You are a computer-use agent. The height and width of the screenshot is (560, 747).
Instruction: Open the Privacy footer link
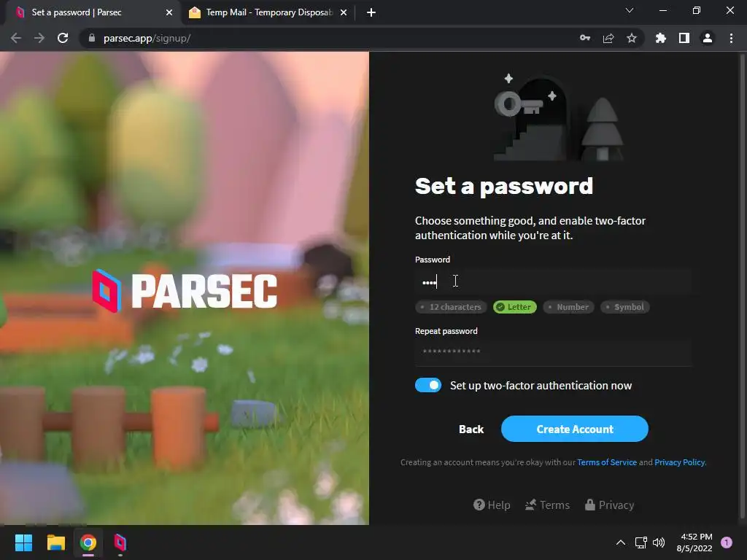tap(609, 505)
